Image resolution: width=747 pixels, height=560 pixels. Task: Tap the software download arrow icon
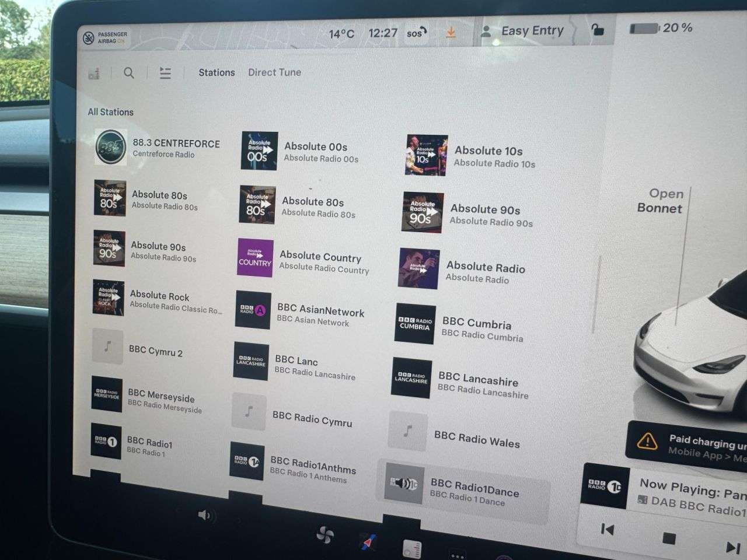pyautogui.click(x=451, y=32)
